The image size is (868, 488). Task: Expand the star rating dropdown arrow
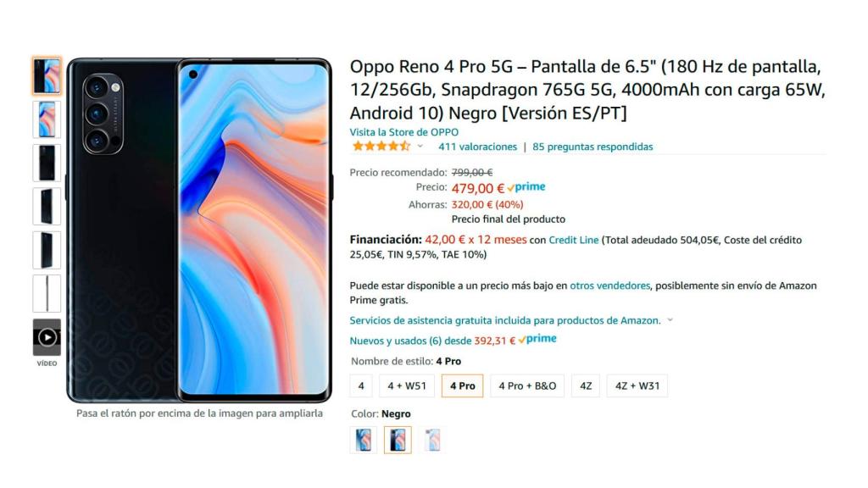pyautogui.click(x=420, y=147)
